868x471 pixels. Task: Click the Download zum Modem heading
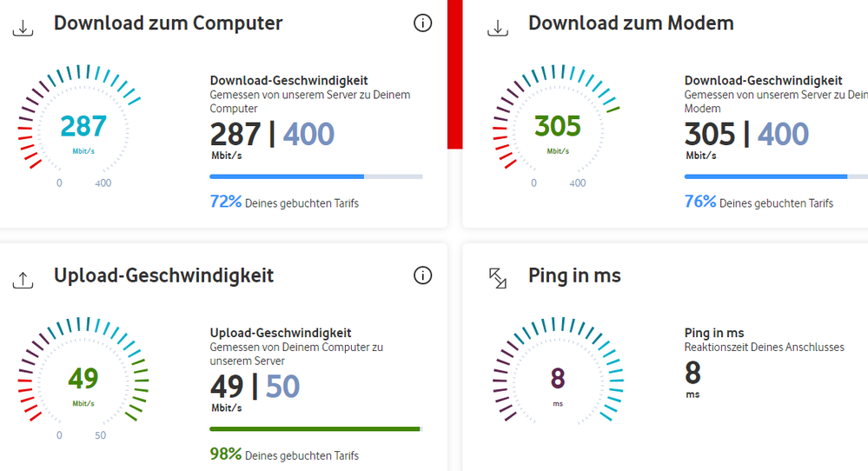pyautogui.click(x=631, y=23)
